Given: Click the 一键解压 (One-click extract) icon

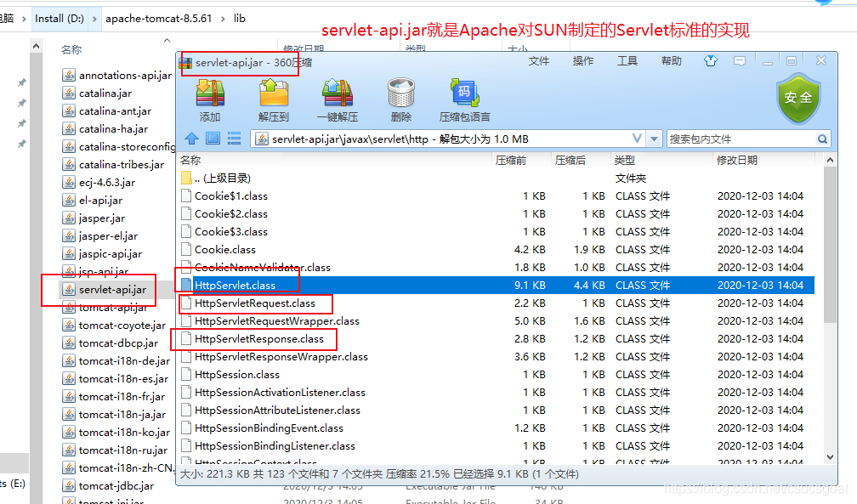Looking at the screenshot, I should (338, 92).
